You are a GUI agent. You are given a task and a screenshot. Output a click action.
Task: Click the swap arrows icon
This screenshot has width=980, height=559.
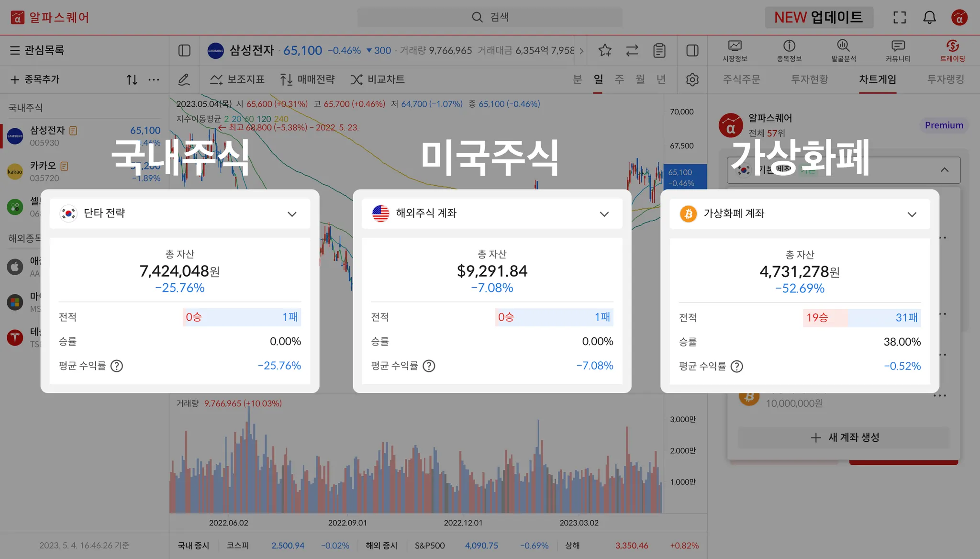click(632, 50)
